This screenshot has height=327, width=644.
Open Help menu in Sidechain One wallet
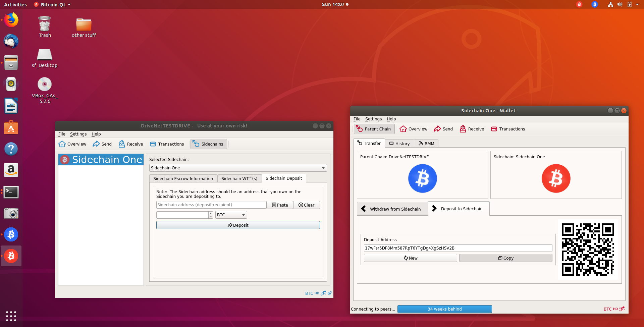391,119
